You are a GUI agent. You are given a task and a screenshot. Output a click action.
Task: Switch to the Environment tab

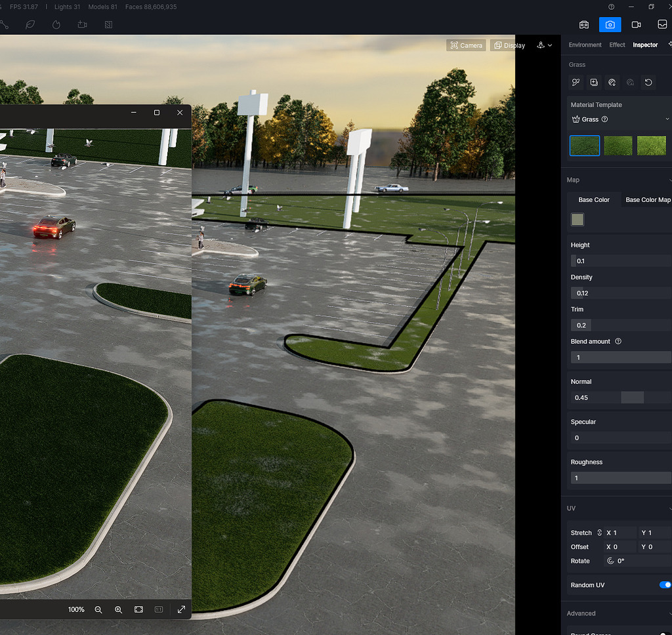pyautogui.click(x=585, y=45)
